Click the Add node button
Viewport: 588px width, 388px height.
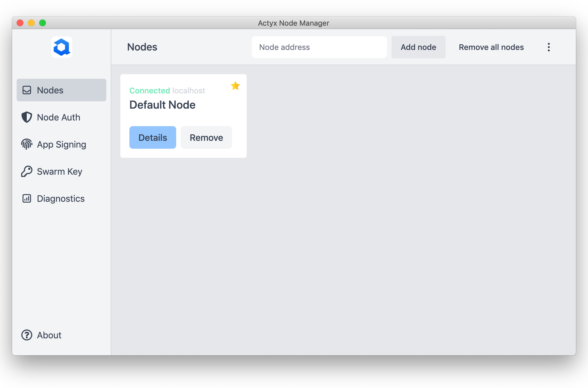[x=418, y=47]
